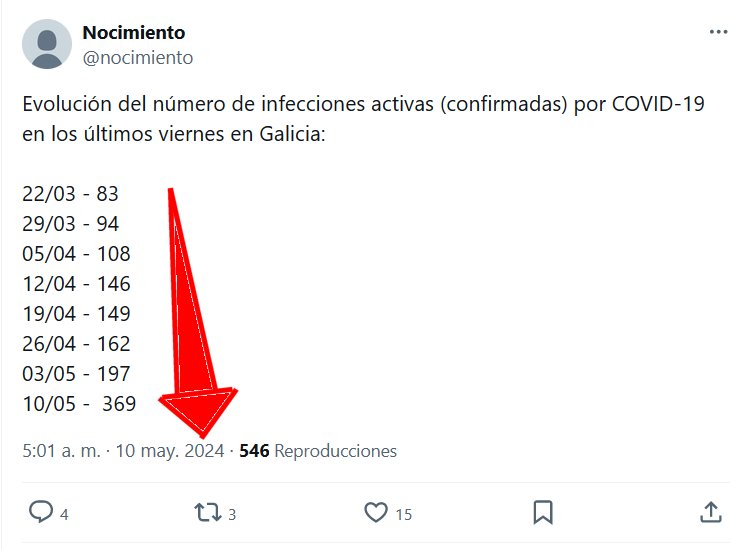Open the three-dot more options menu
Screen dimensions: 744x550
point(718,32)
